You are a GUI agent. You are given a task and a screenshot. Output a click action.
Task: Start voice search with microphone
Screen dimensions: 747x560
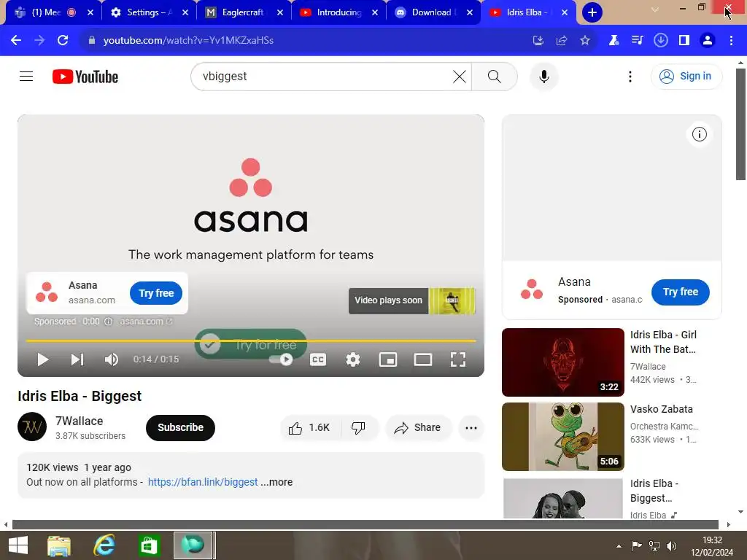click(543, 76)
